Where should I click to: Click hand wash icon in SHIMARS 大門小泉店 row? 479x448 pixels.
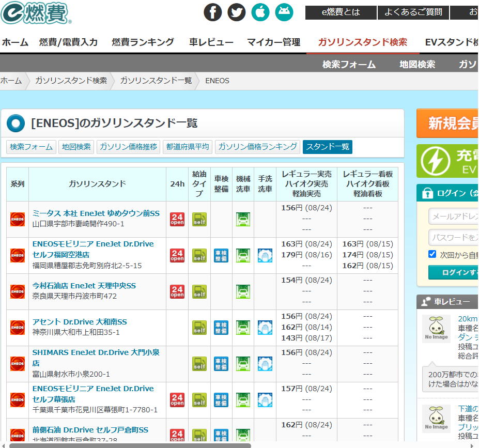(265, 363)
